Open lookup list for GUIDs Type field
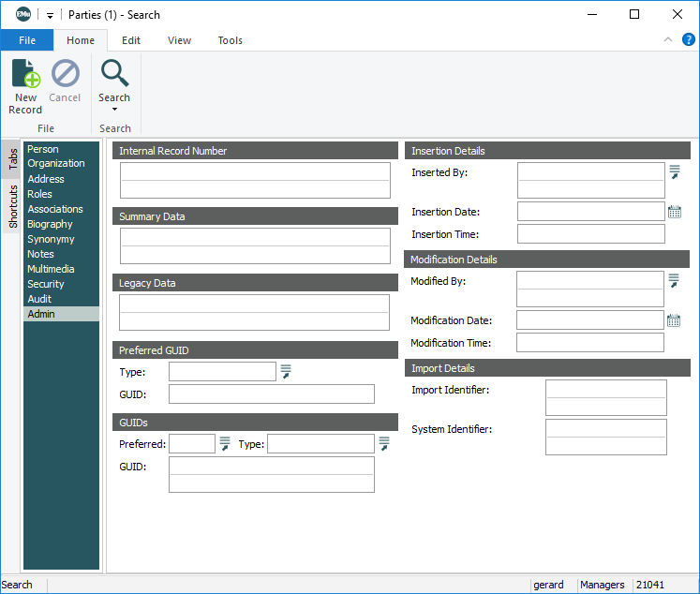The width and height of the screenshot is (700, 594). pos(384,443)
